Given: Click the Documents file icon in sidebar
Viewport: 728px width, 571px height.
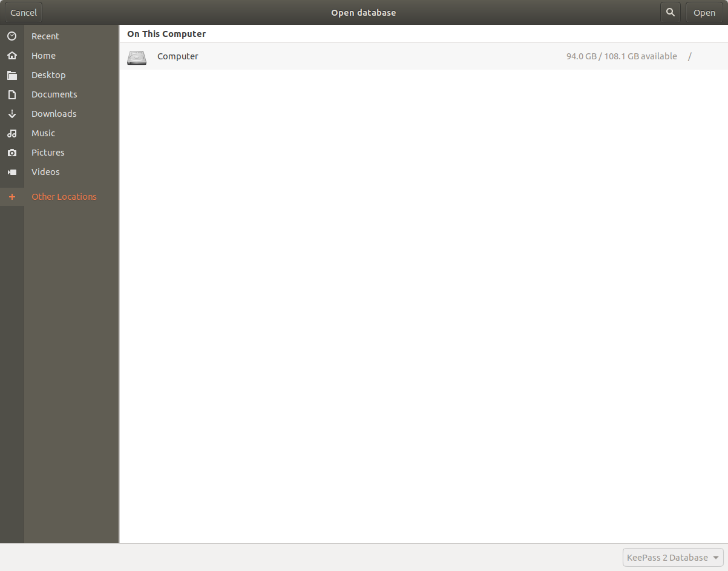Looking at the screenshot, I should tap(11, 94).
